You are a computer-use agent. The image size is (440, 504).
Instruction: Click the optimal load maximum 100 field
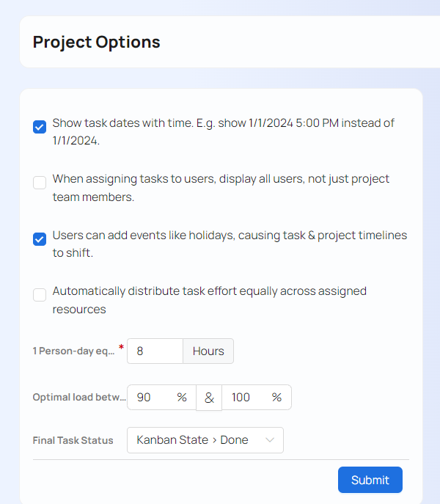246,397
